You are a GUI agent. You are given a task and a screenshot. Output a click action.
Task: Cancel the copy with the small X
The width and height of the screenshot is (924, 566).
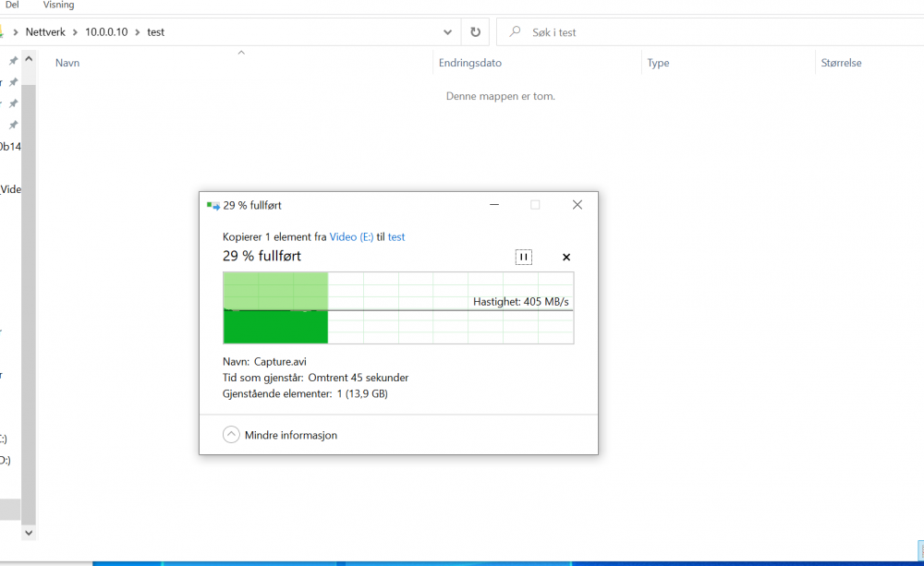tap(566, 257)
